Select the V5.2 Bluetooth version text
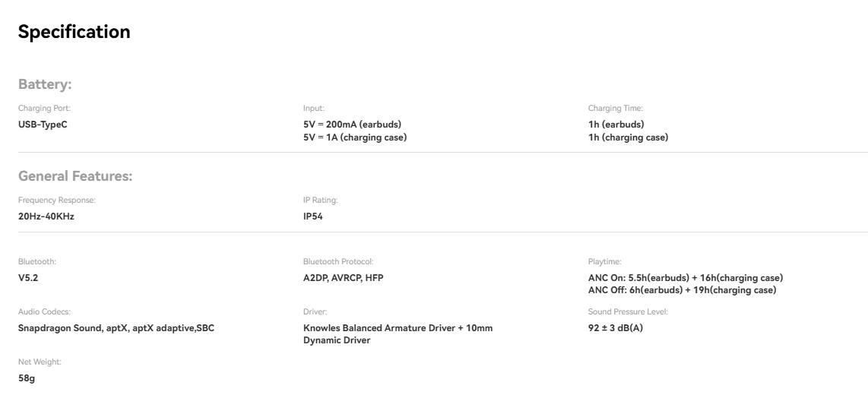This screenshot has width=868, height=398. click(x=27, y=277)
